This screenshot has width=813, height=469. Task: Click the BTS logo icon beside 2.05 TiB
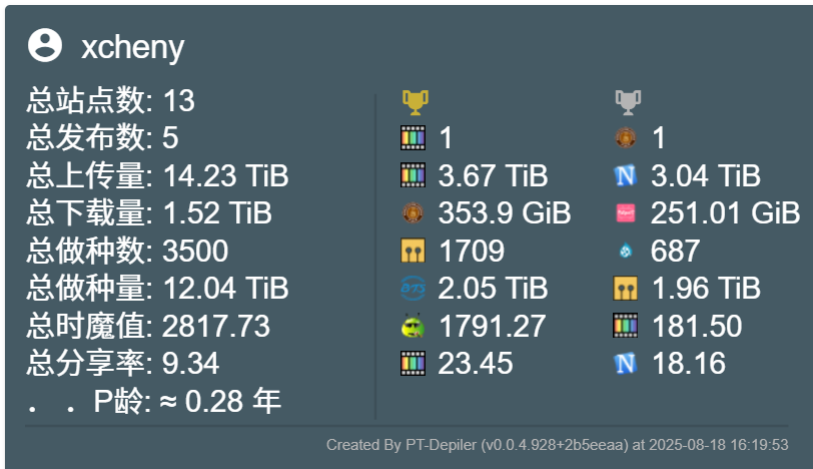[413, 288]
